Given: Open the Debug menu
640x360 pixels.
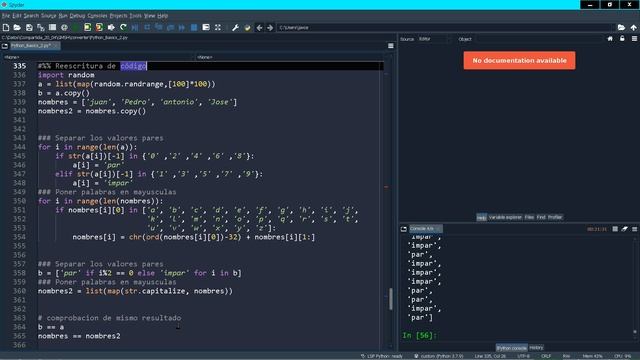Looking at the screenshot, I should coord(77,16).
